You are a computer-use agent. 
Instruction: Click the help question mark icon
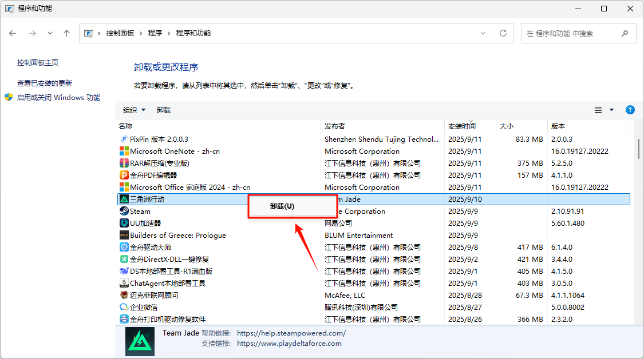pyautogui.click(x=630, y=110)
